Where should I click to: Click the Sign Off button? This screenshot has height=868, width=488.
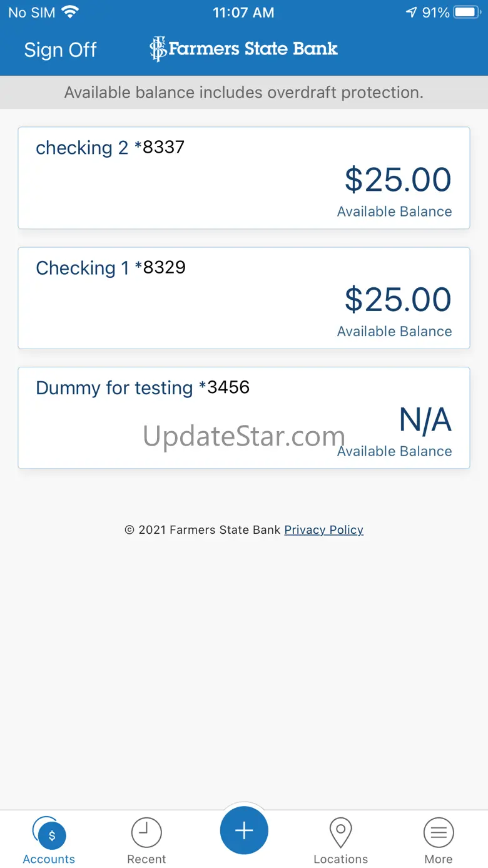point(60,50)
